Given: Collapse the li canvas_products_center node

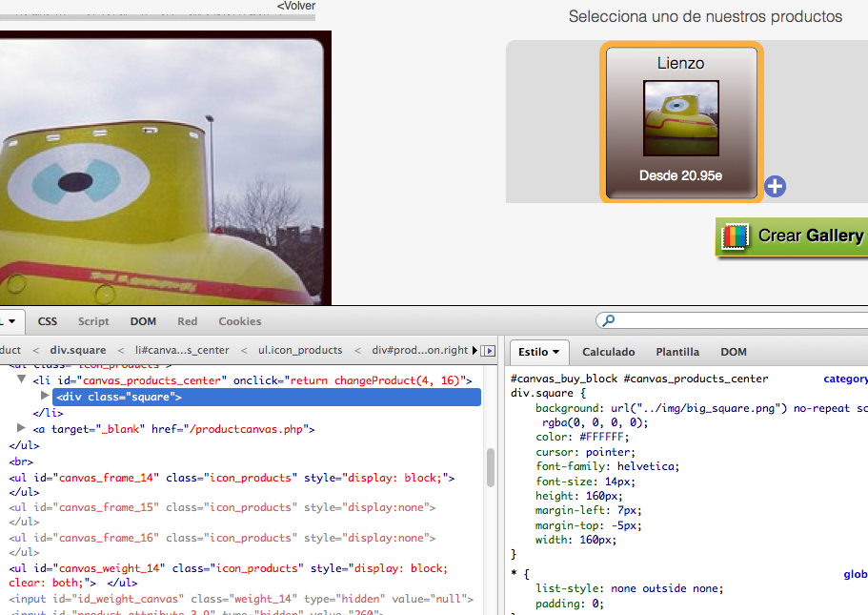Looking at the screenshot, I should pyautogui.click(x=22, y=379).
